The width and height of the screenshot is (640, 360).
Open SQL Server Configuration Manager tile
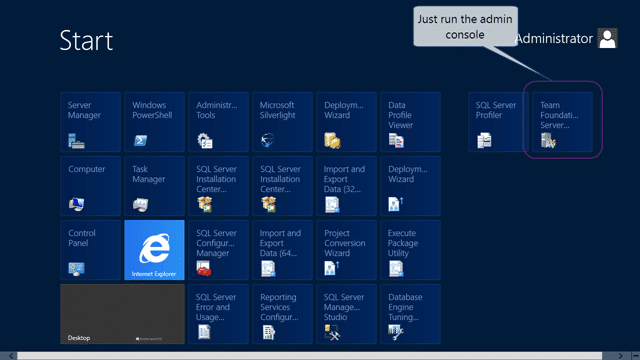coord(218,250)
